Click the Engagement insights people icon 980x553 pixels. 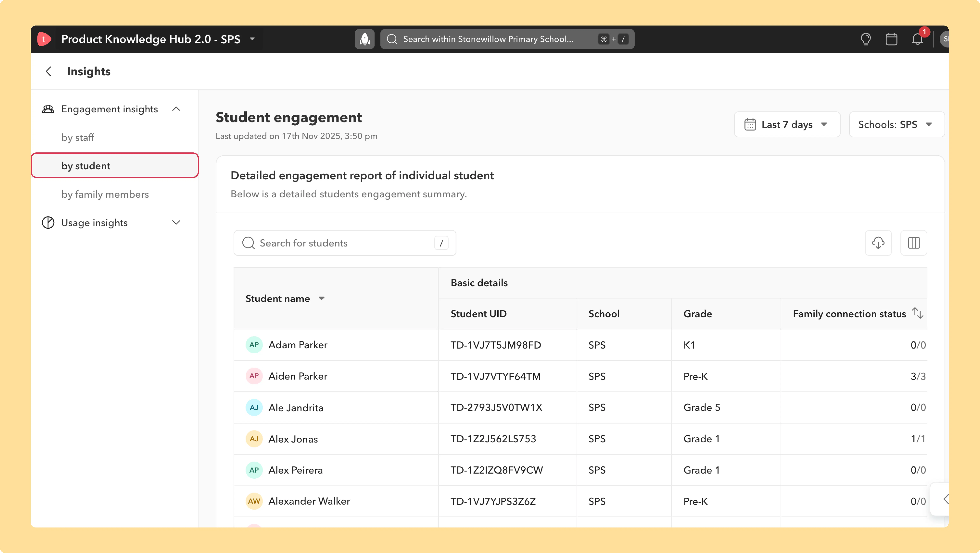pos(48,109)
